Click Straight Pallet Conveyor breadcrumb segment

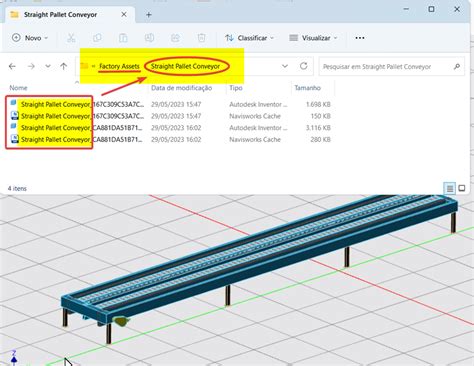tap(185, 66)
